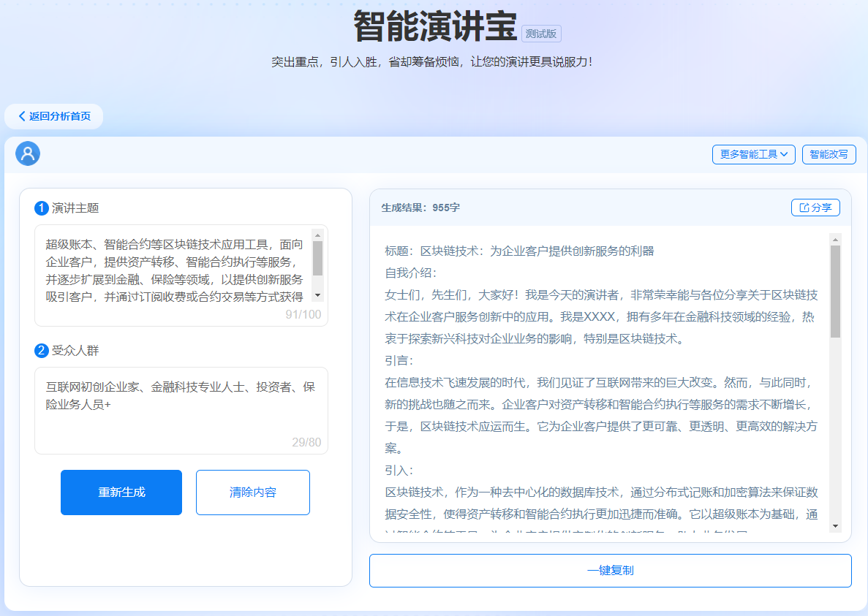Click the 智能改写 button

click(x=829, y=154)
